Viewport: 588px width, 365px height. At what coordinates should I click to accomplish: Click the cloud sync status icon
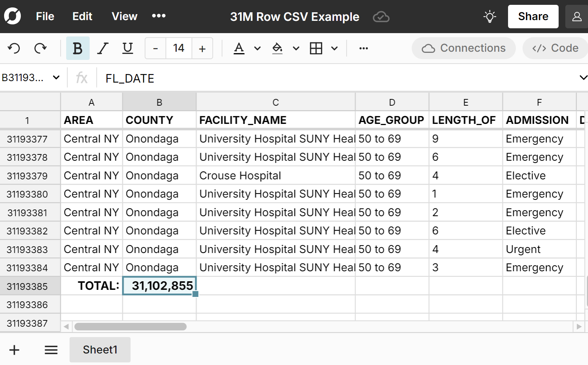381,17
